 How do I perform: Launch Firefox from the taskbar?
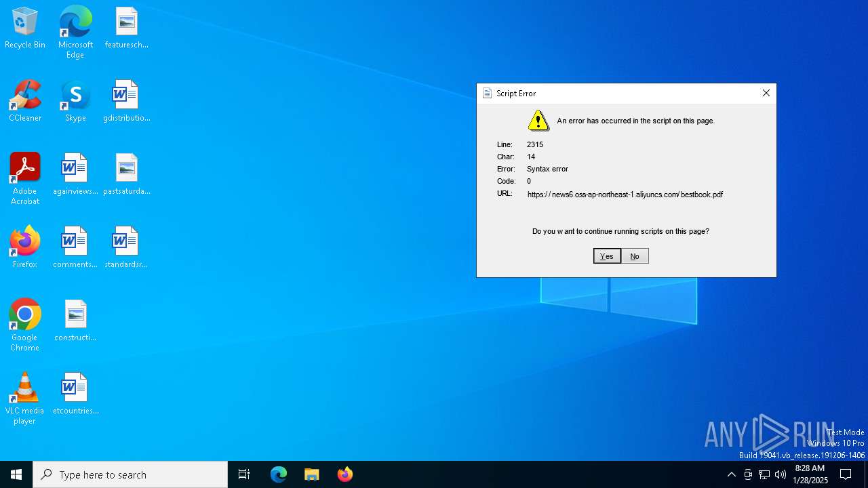345,474
